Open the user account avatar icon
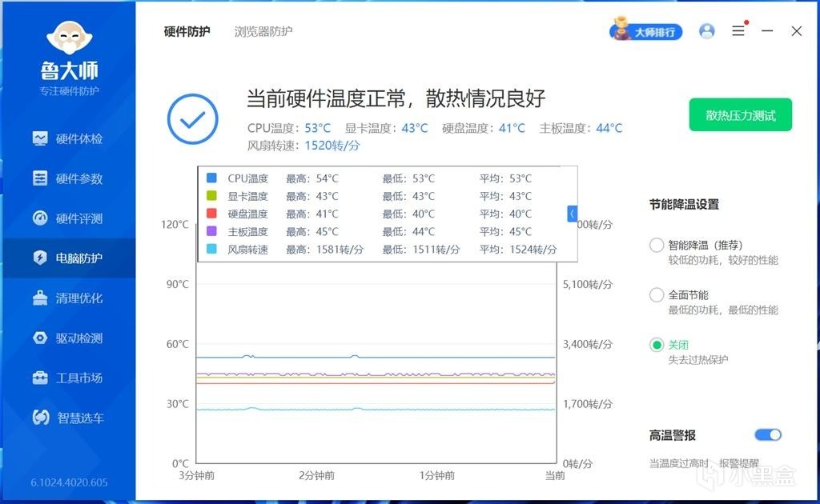Viewport: 820px width, 504px height. (706, 31)
